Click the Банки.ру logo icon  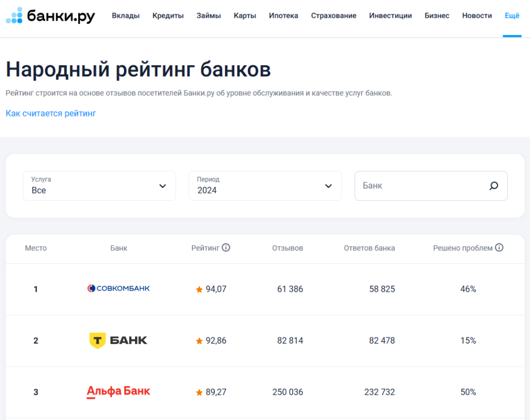click(15, 16)
